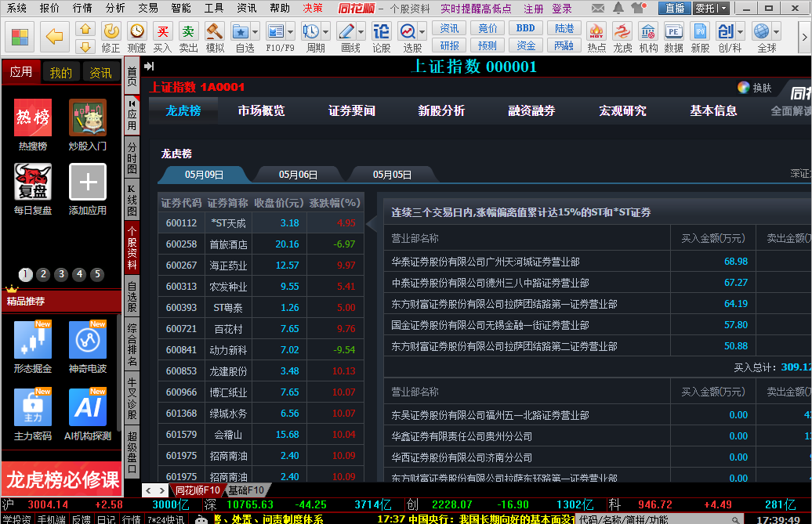Screen dimensions: 812x524
Task: Click the 卖出 sell icon
Action: (188, 38)
